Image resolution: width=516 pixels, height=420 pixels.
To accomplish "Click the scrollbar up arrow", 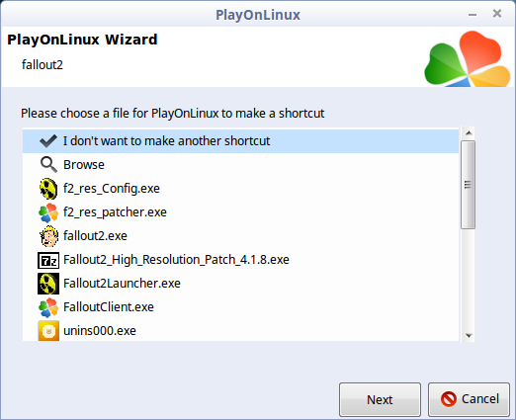I will (469, 133).
